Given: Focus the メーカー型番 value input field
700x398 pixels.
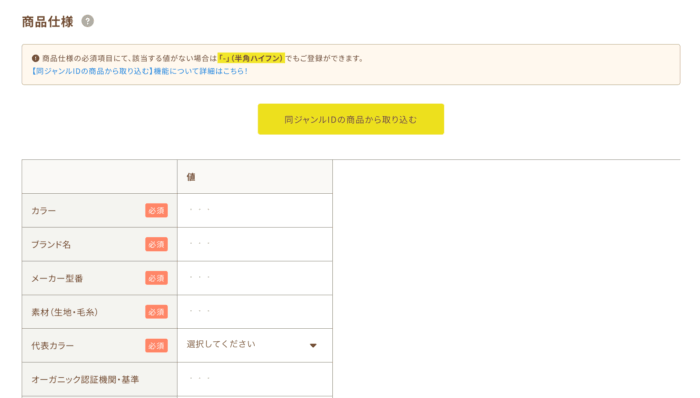Looking at the screenshot, I should pyautogui.click(x=254, y=278).
